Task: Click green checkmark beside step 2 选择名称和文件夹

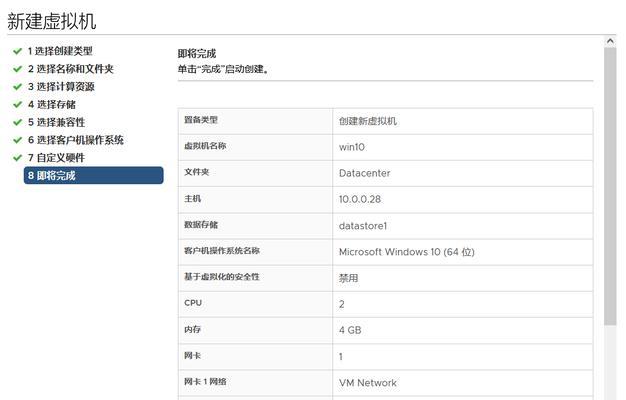Action: pyautogui.click(x=17, y=69)
